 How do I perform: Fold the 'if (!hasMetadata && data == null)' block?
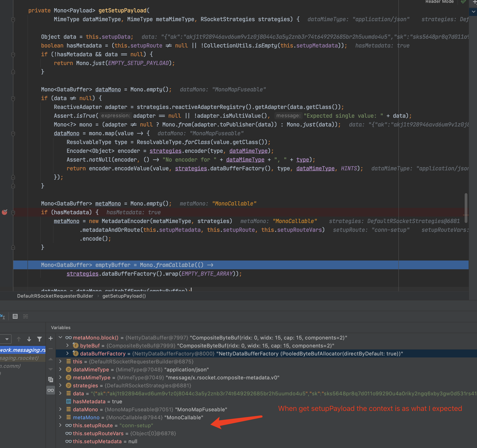click(x=13, y=54)
